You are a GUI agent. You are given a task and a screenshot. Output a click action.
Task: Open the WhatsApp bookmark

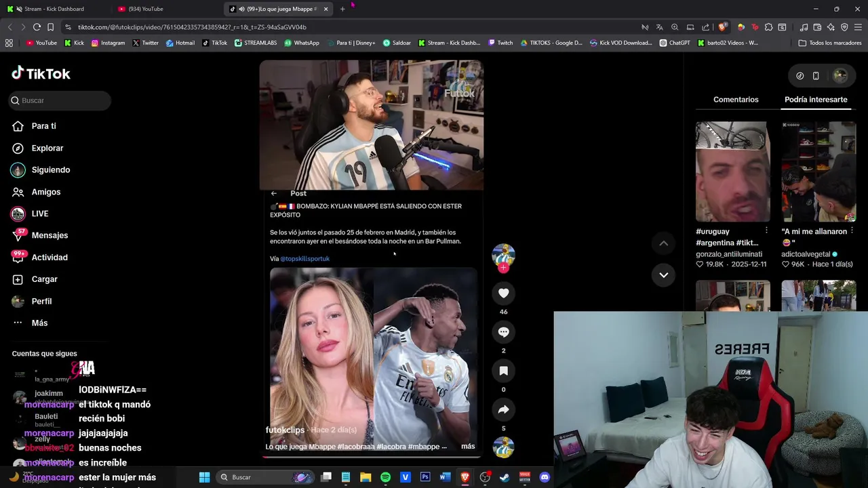pos(302,43)
